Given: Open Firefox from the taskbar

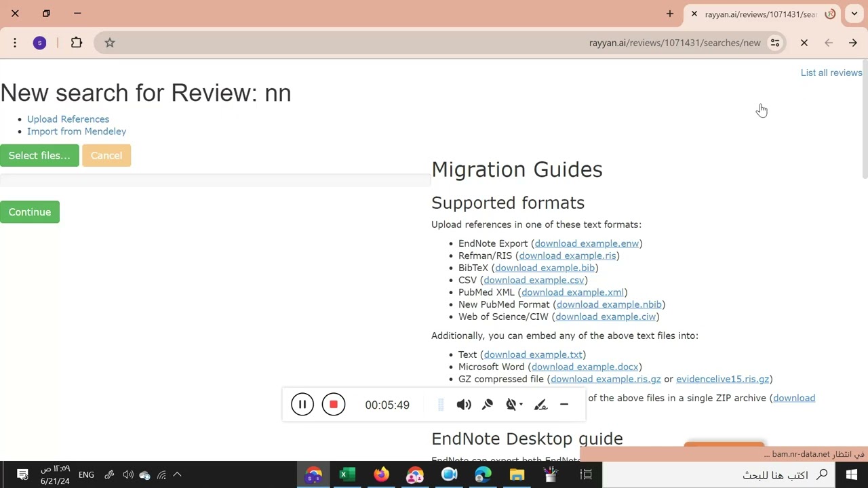Looking at the screenshot, I should coord(381,474).
